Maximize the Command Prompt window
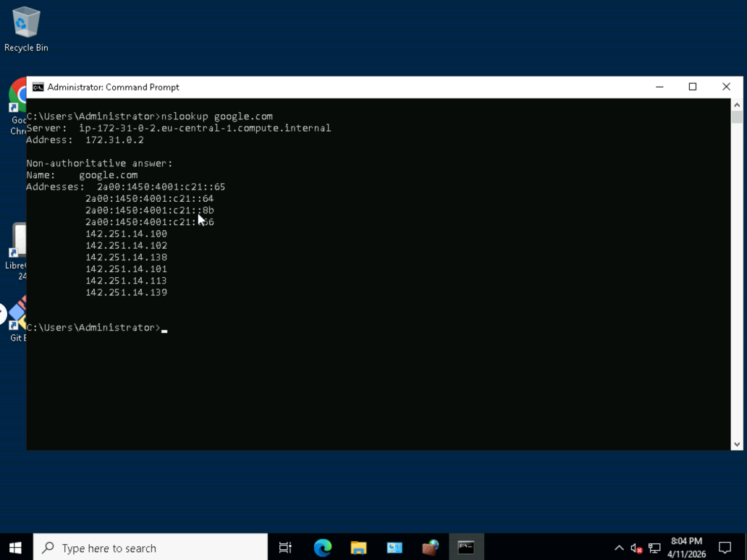 tap(693, 87)
